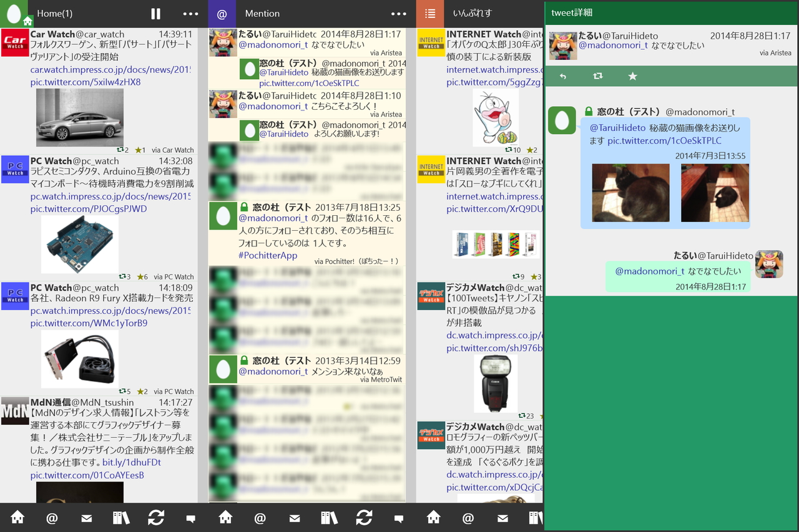Open mentions with the @ toolbar icon
799x532 pixels.
(x=52, y=518)
